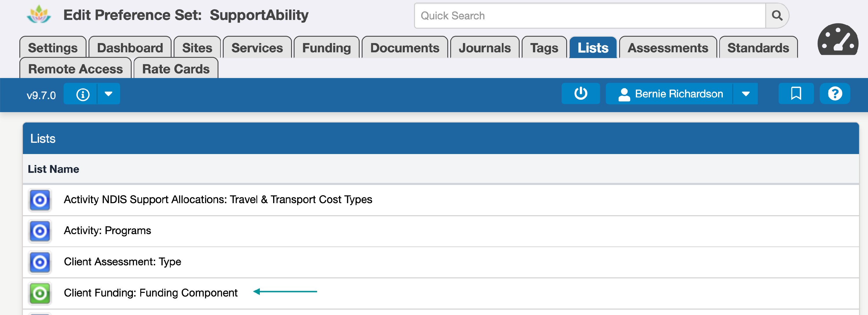This screenshot has width=868, height=315.
Task: Open help question mark icon
Action: 834,94
